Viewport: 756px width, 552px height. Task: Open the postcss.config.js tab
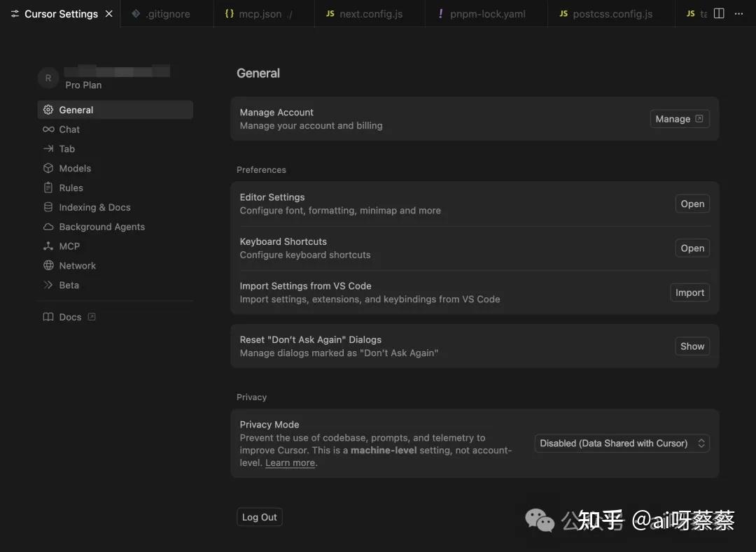click(x=609, y=13)
